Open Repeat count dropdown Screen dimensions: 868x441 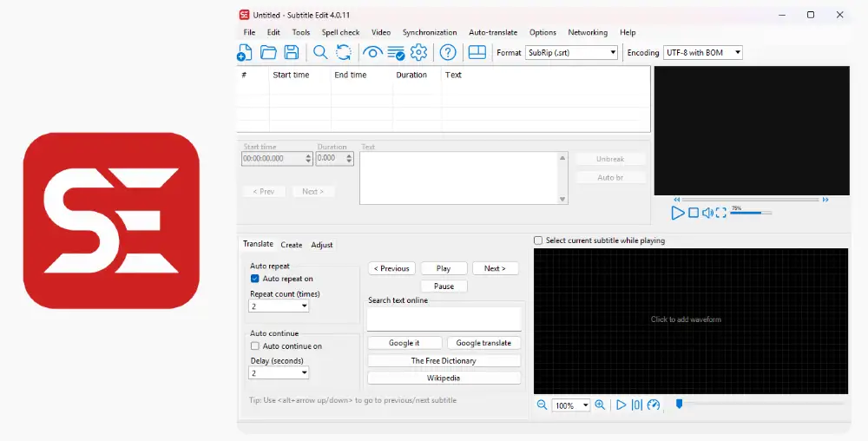279,306
